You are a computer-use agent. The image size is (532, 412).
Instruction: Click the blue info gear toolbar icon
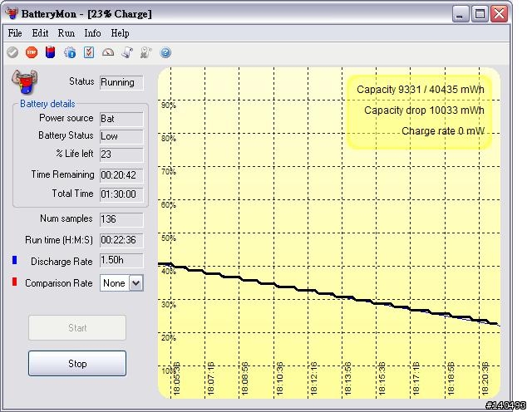pyautogui.click(x=70, y=52)
